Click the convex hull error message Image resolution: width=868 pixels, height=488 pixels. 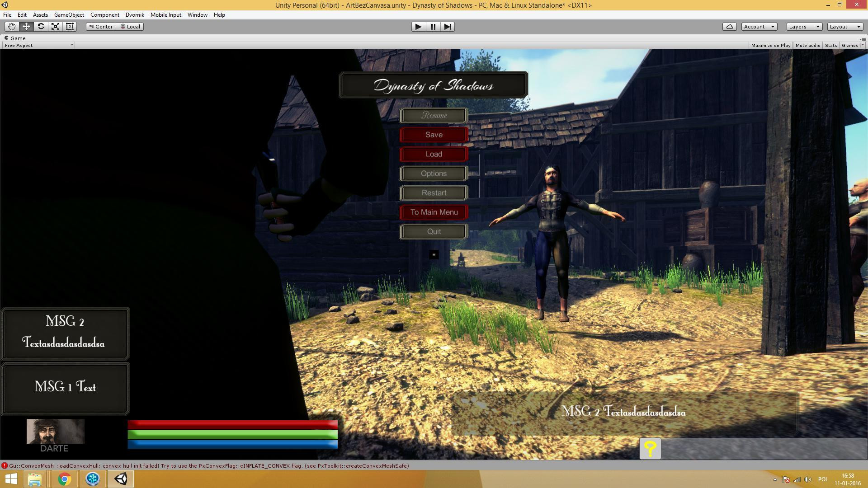209,466
